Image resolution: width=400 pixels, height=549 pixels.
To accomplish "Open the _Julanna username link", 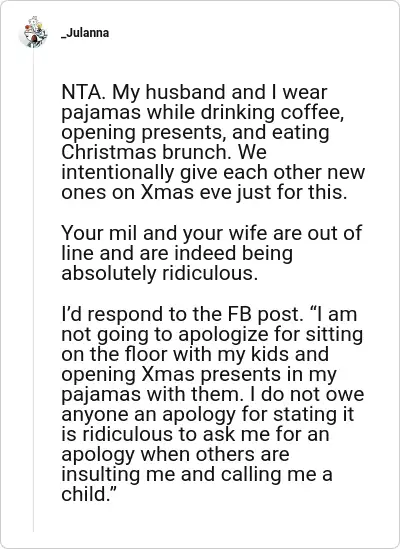I will click(85, 33).
